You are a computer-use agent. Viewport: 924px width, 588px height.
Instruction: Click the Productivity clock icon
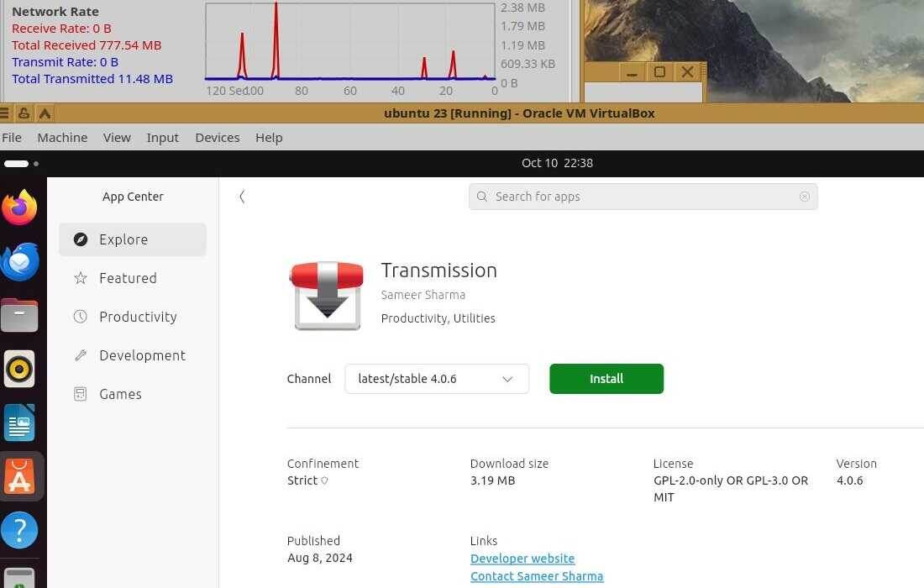(x=81, y=317)
